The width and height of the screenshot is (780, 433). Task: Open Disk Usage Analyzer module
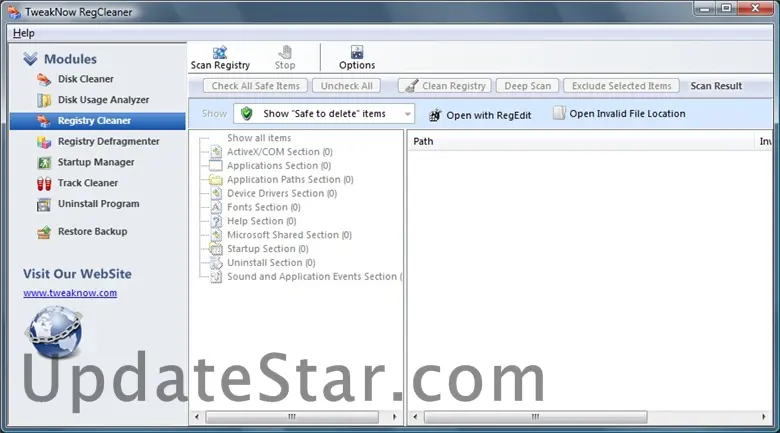93,100
